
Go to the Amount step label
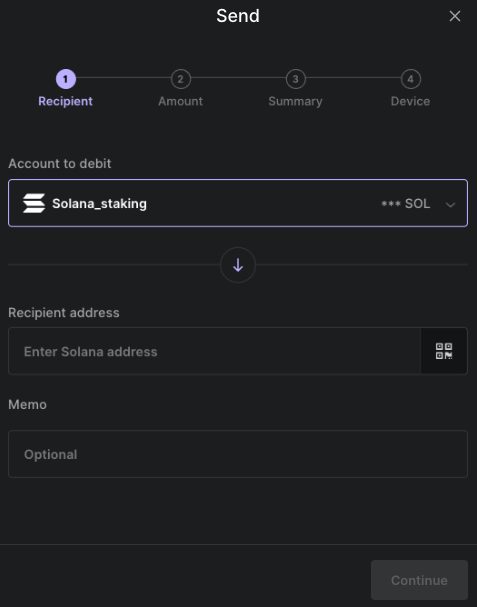coord(180,101)
